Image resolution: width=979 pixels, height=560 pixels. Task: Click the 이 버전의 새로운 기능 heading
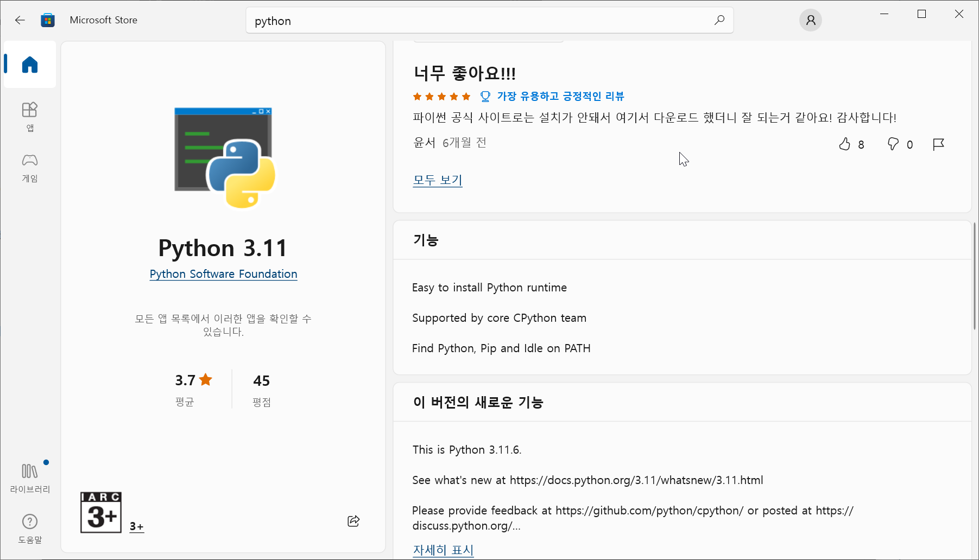click(x=478, y=402)
